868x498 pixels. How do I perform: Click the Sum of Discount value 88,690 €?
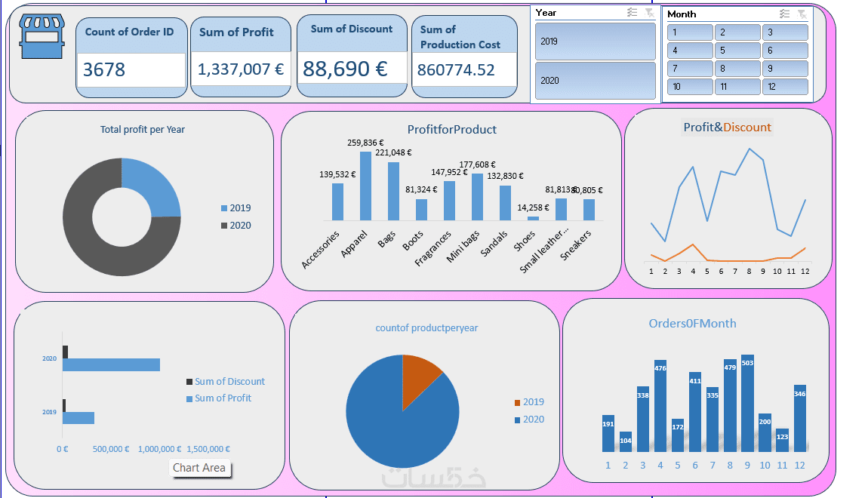pos(345,69)
